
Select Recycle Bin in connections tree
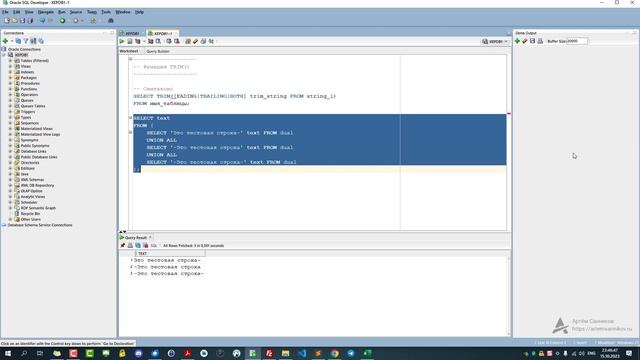(30, 213)
